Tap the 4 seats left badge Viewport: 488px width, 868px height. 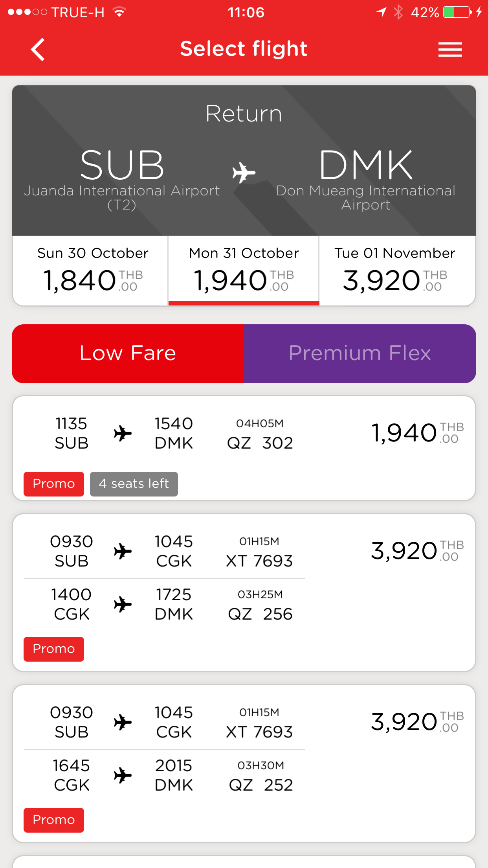coord(134,484)
